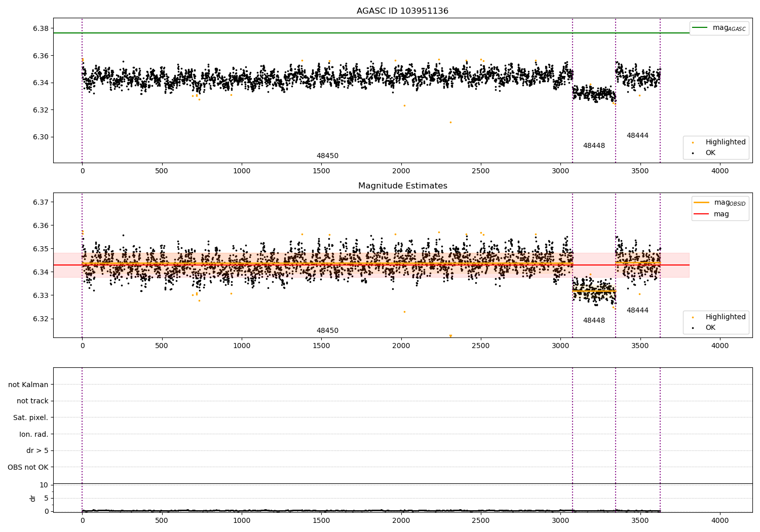
Task: Click obsid label 48444 in AGASC ID plot
Action: [x=637, y=136]
